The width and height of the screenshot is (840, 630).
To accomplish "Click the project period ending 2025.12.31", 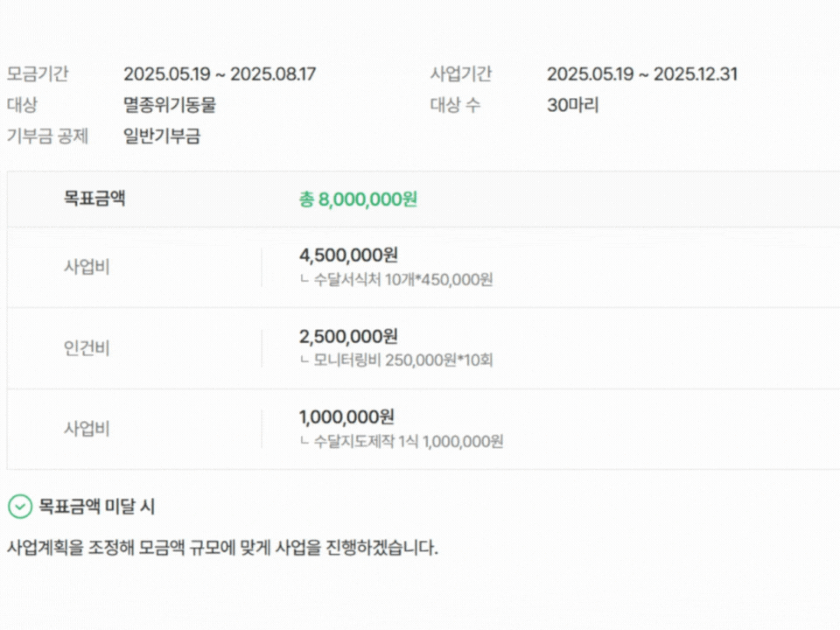I will click(x=642, y=74).
